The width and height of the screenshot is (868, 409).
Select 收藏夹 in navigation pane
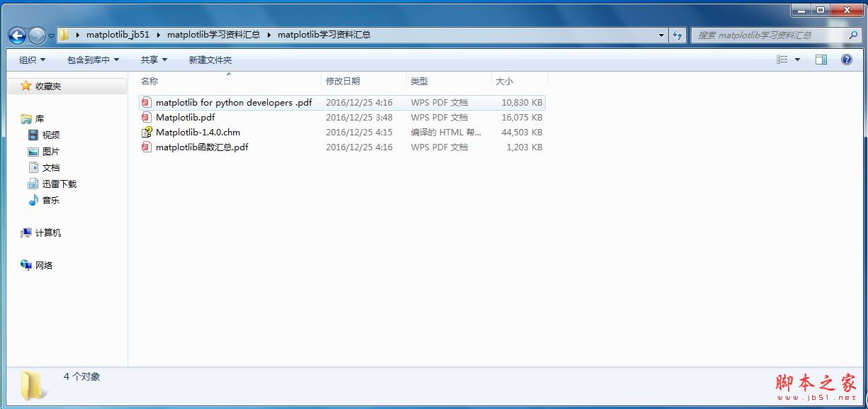tap(48, 86)
